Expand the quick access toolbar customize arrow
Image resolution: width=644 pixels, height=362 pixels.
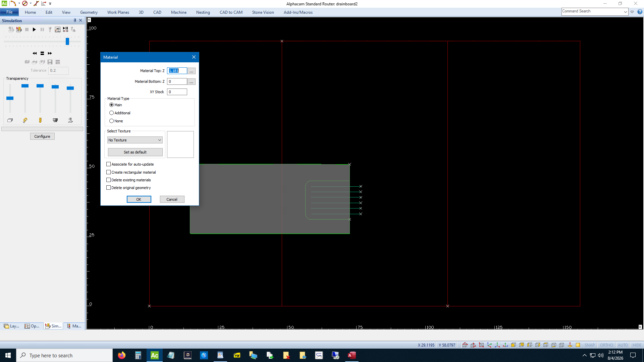click(x=50, y=4)
